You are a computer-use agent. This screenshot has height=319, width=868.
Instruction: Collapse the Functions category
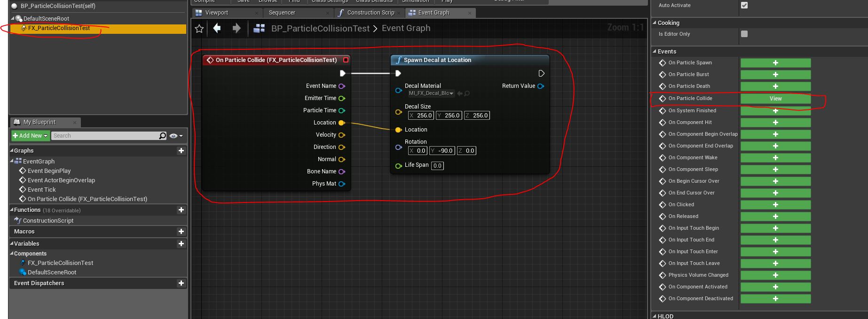12,210
